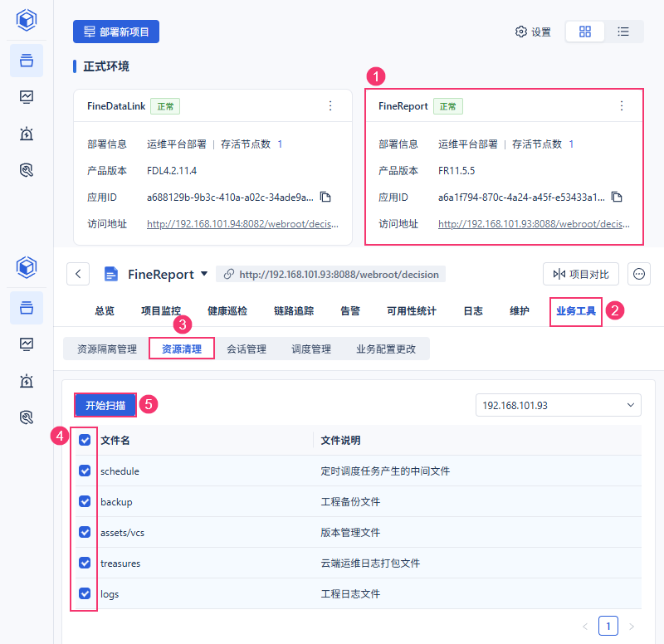
Task: Click the FineReport card title
Action: [403, 106]
